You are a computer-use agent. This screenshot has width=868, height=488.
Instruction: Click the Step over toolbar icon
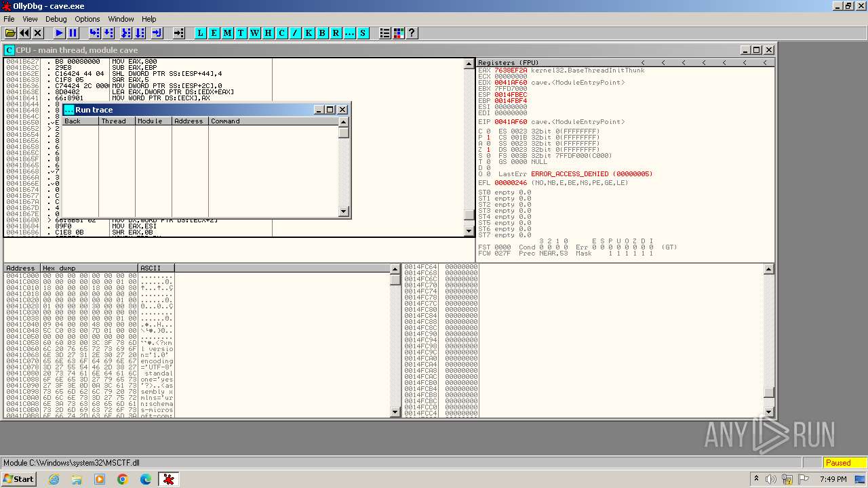pyautogui.click(x=108, y=33)
